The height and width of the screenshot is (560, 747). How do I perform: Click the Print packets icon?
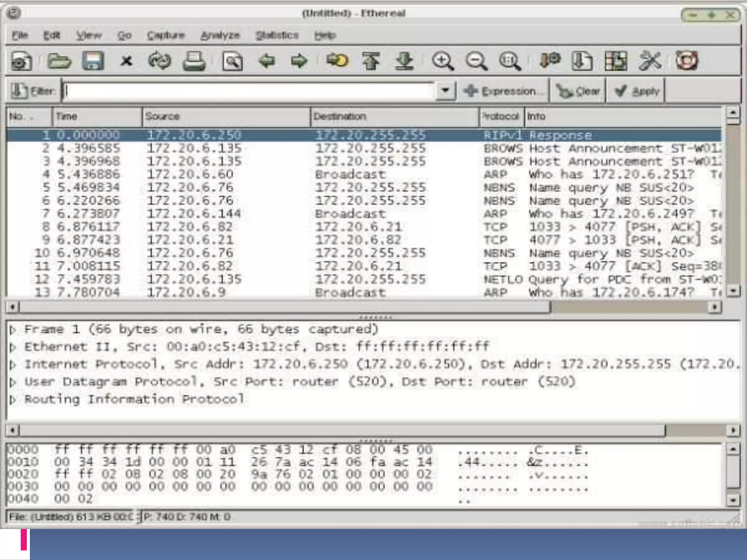[x=194, y=61]
